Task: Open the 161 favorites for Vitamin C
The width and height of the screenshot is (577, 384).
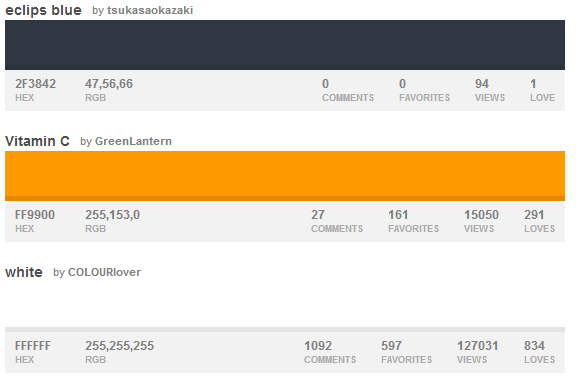Action: (414, 221)
